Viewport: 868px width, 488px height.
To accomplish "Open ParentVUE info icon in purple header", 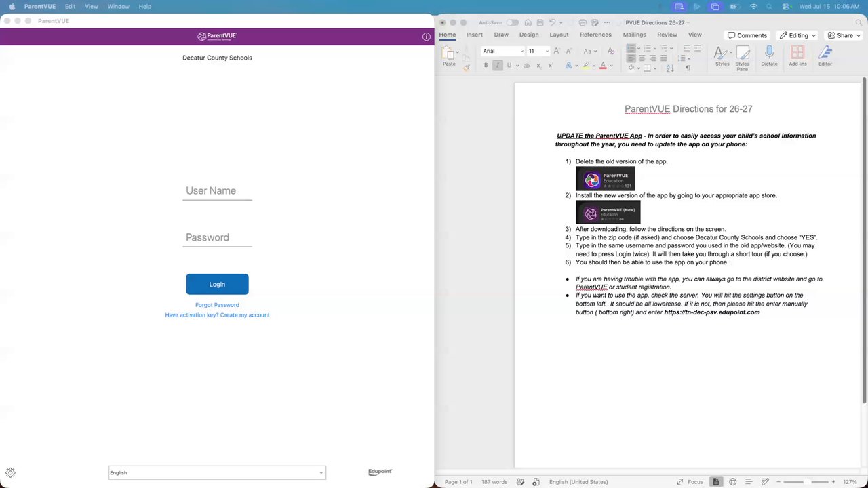I will pos(427,37).
